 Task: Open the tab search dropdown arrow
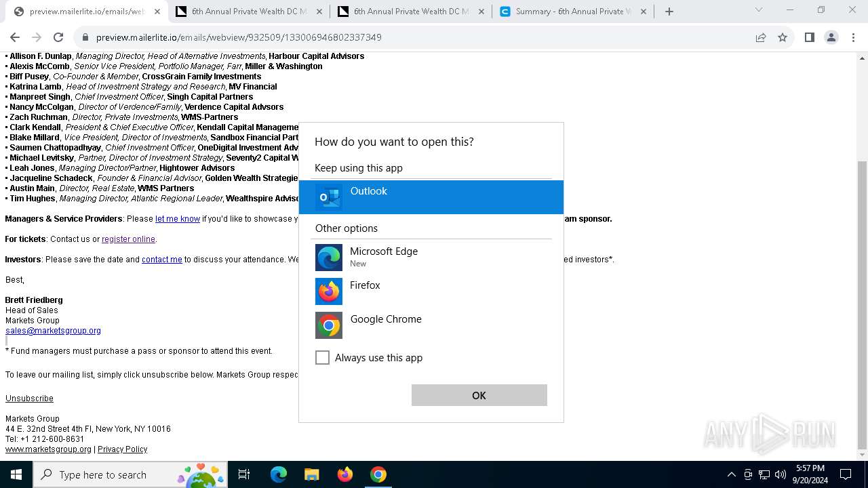click(759, 10)
